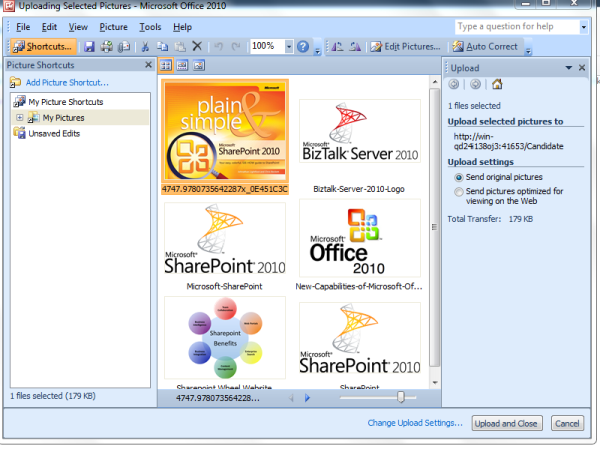This screenshot has height=449, width=600.
Task: Click '1 files selected (179 KB)' status text
Action: (53, 396)
